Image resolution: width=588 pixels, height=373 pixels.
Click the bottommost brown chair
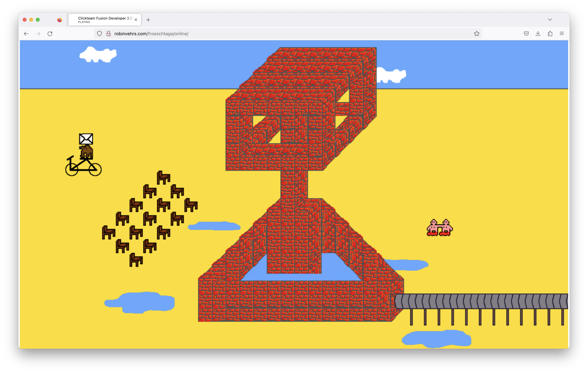coord(136,260)
